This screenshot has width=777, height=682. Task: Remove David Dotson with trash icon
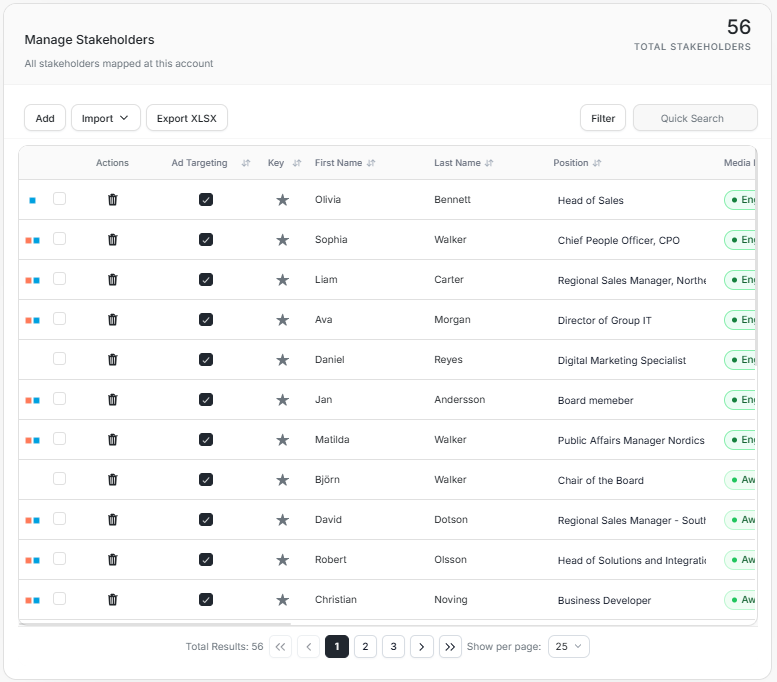112,519
